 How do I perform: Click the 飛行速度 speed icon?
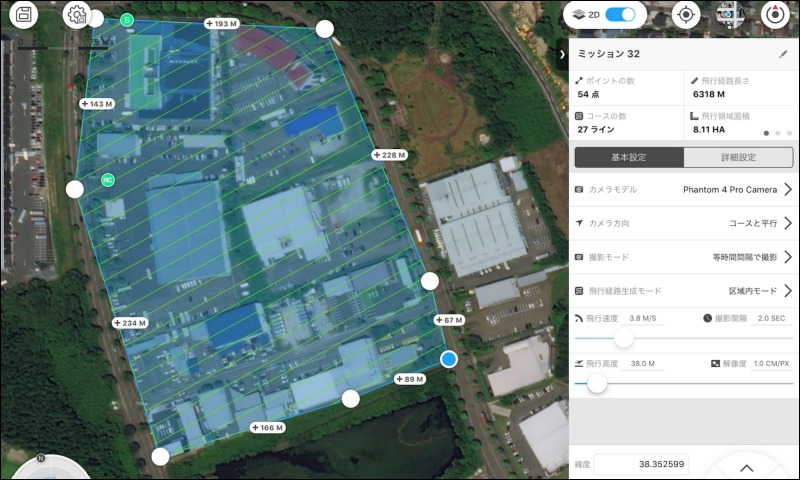coord(579,318)
